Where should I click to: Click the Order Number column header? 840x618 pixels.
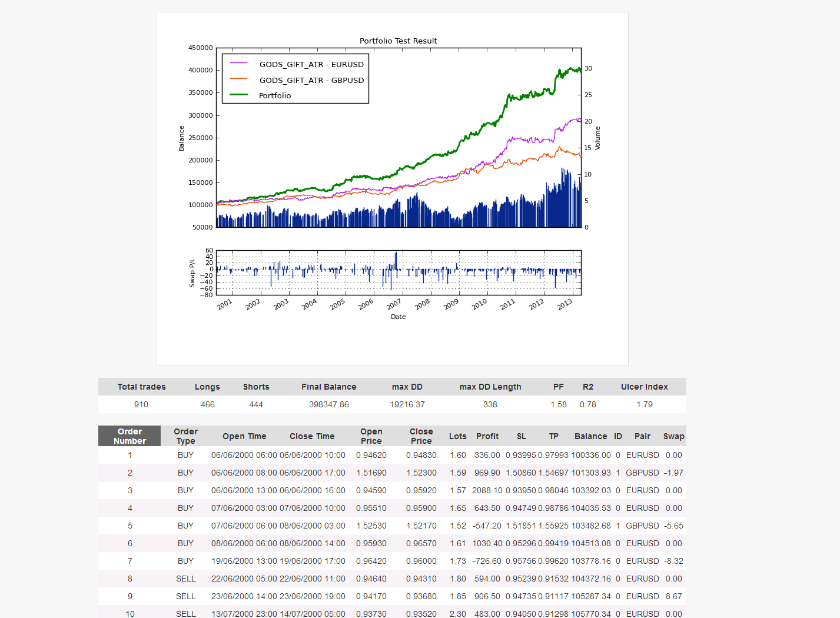tap(130, 436)
